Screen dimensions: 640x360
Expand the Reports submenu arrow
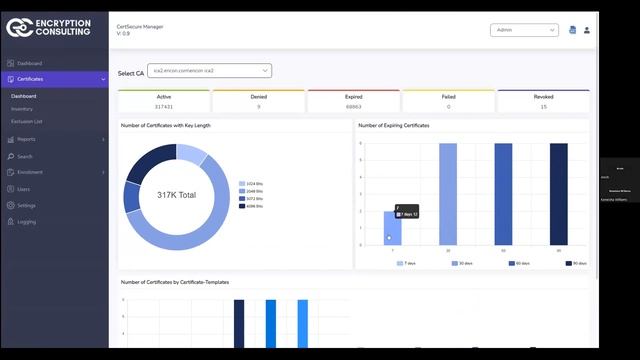coord(103,140)
